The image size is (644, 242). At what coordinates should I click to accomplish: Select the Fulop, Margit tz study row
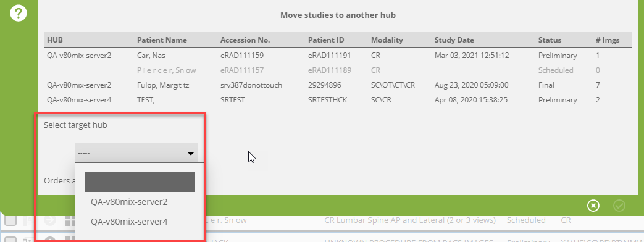pyautogui.click(x=338, y=85)
